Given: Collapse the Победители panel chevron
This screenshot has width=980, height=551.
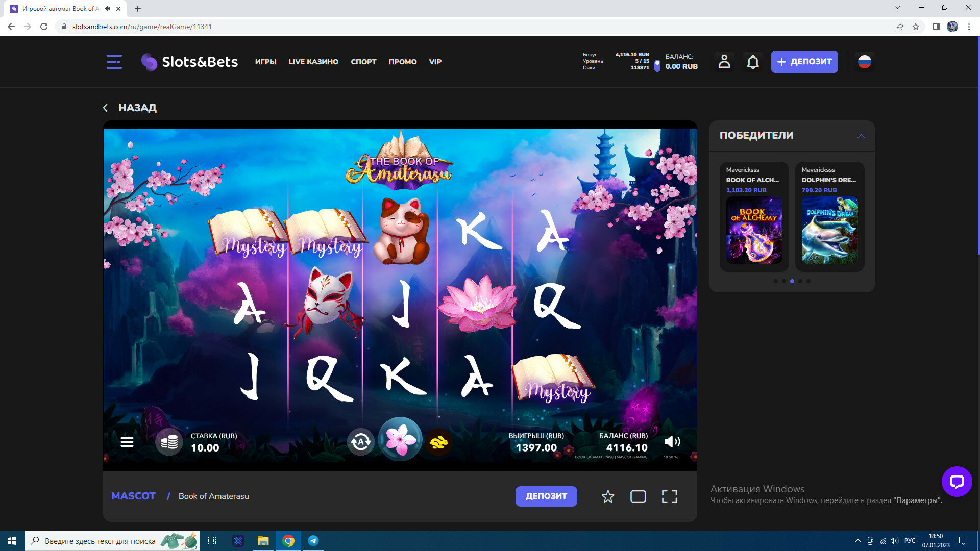Looking at the screenshot, I should pos(861,136).
